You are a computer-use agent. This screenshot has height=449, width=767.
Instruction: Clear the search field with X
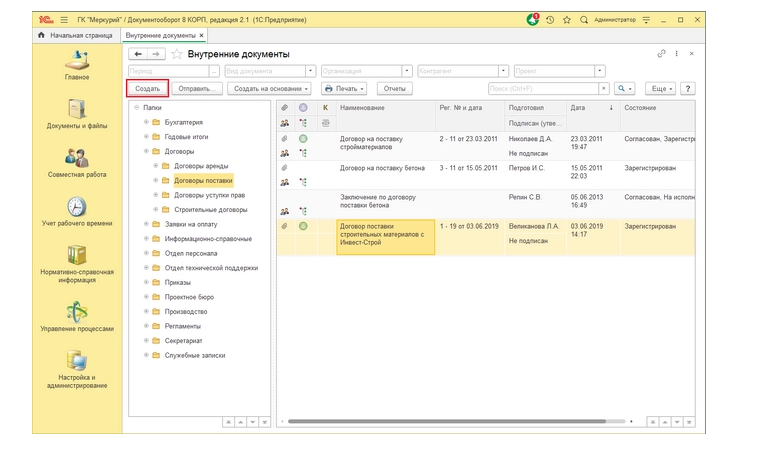[604, 89]
